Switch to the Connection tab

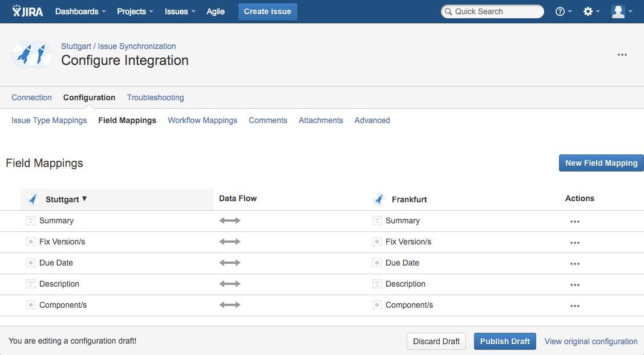pos(31,97)
